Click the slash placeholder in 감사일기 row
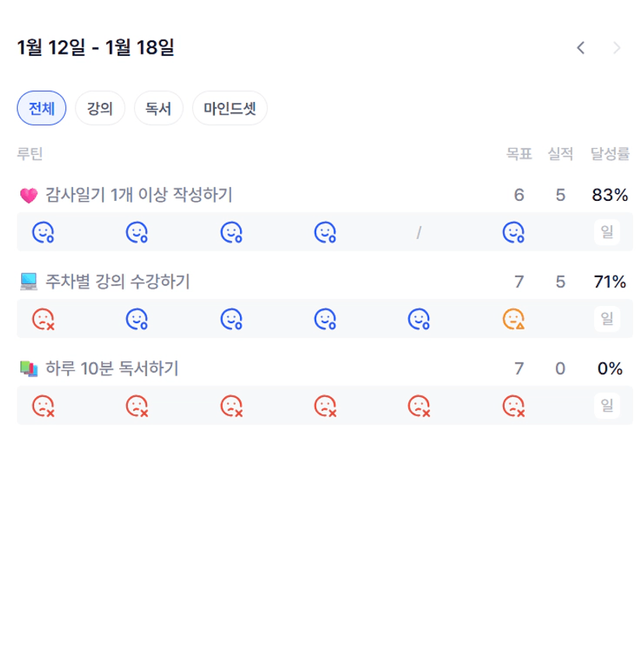The image size is (644, 665). tap(418, 232)
